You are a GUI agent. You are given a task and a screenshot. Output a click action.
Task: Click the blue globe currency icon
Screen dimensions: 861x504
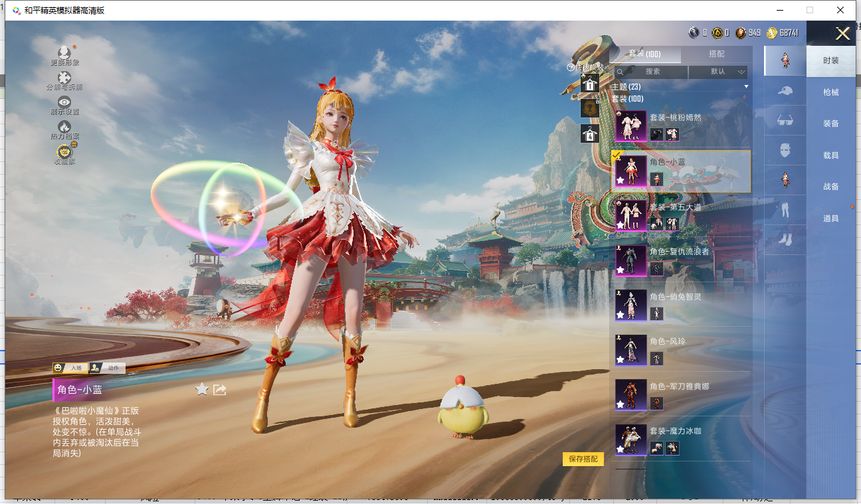[x=694, y=33]
